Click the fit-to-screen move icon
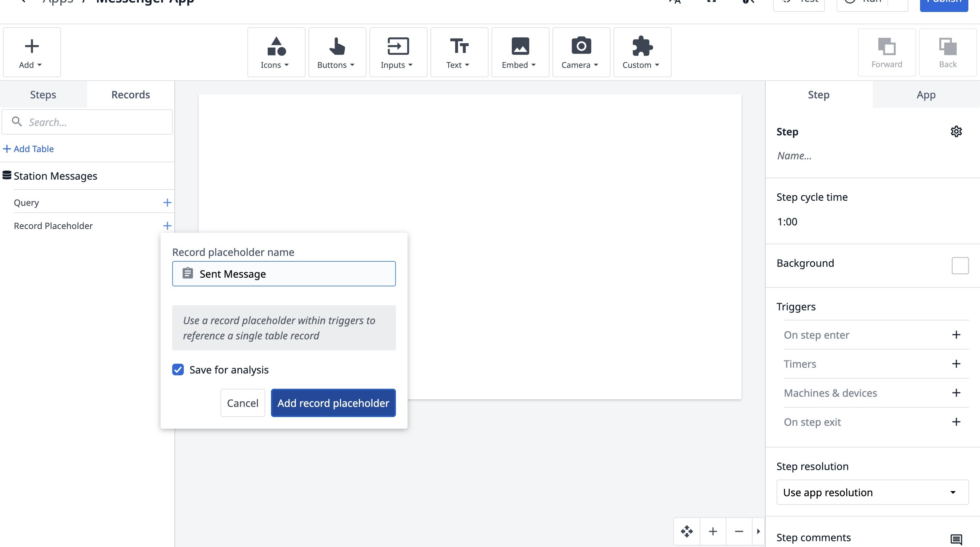 pyautogui.click(x=687, y=531)
